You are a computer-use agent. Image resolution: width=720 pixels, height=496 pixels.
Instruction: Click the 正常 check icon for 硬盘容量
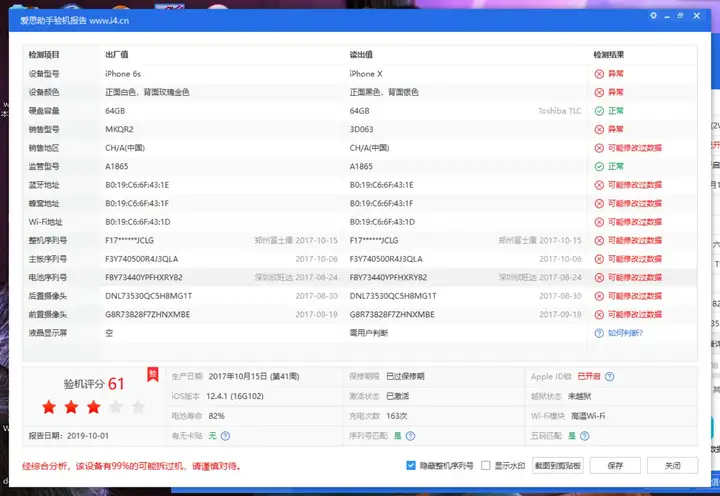[x=599, y=111]
